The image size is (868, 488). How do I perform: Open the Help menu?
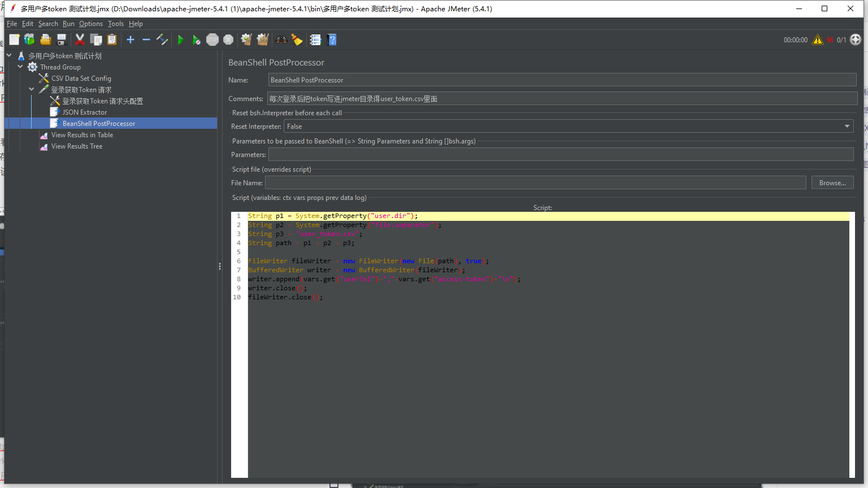pyautogui.click(x=136, y=24)
